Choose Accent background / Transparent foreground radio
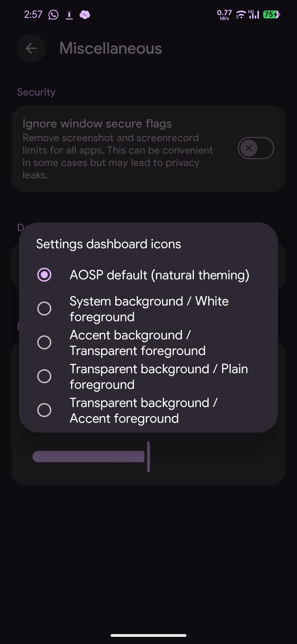Image resolution: width=297 pixels, height=644 pixels. coord(44,342)
